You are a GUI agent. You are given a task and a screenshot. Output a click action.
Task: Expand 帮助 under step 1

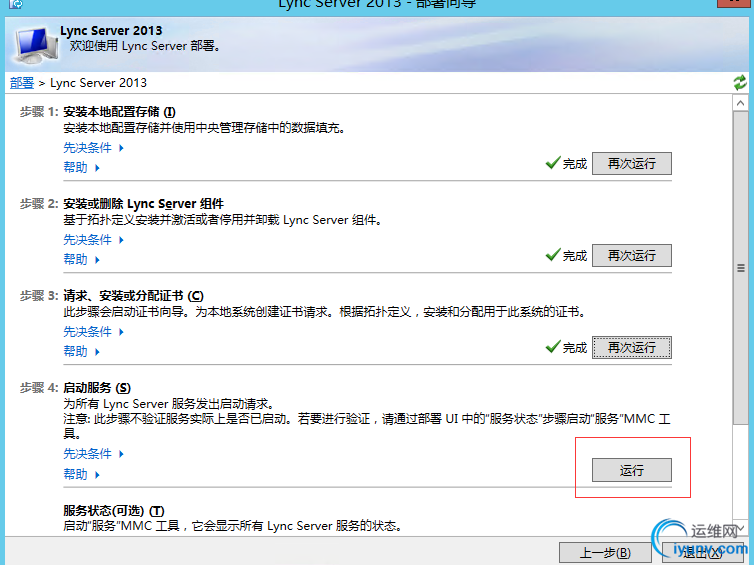(82, 167)
